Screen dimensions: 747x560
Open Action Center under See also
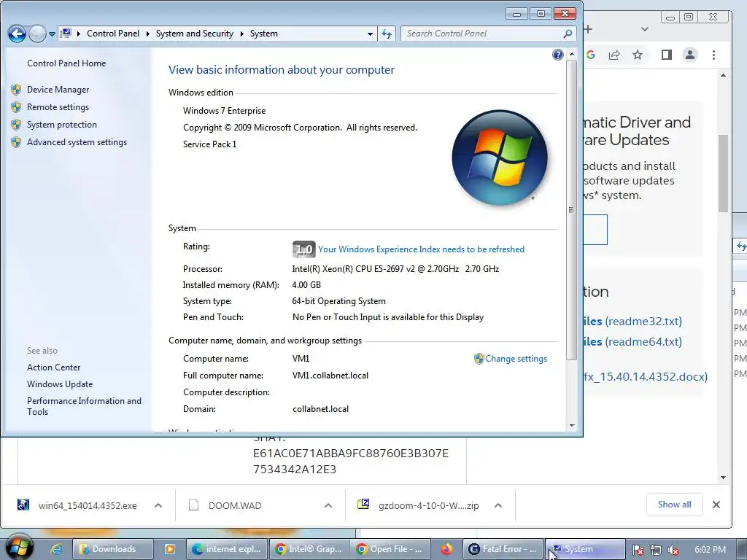pyautogui.click(x=53, y=367)
